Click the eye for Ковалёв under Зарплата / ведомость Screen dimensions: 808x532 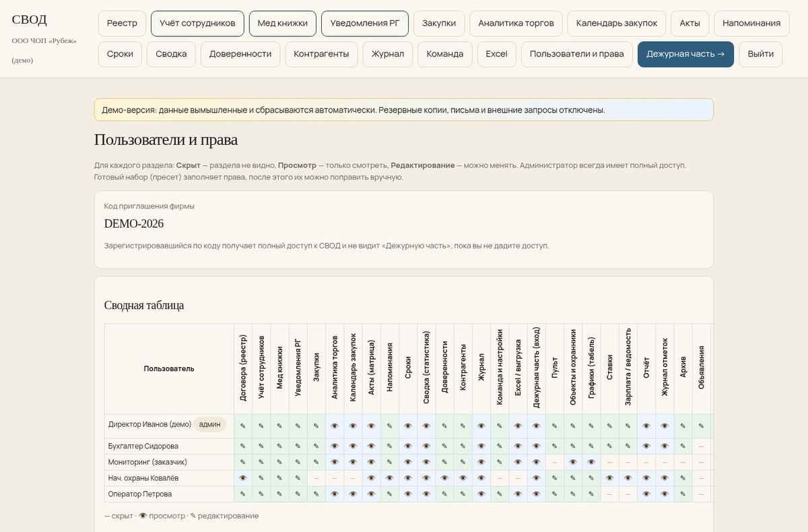tap(628, 478)
